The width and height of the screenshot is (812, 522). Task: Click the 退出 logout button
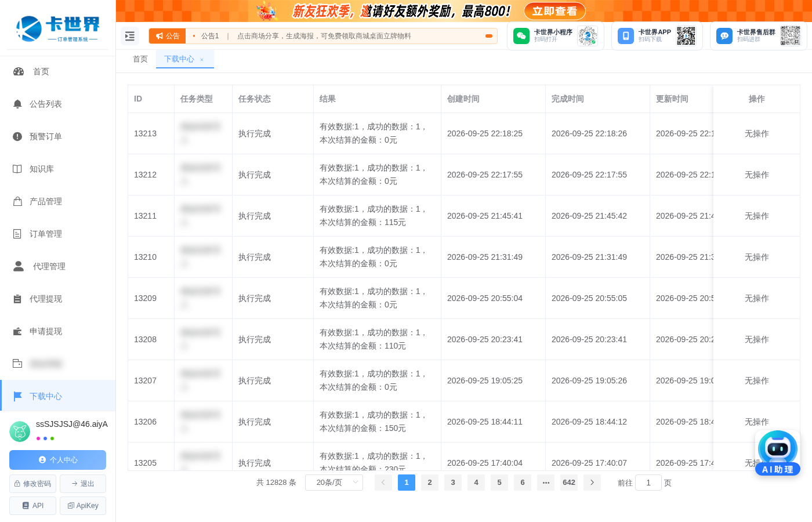(x=83, y=484)
